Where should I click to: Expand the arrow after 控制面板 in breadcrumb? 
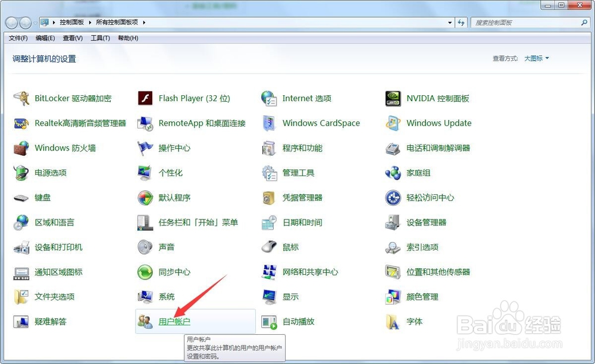(x=90, y=23)
